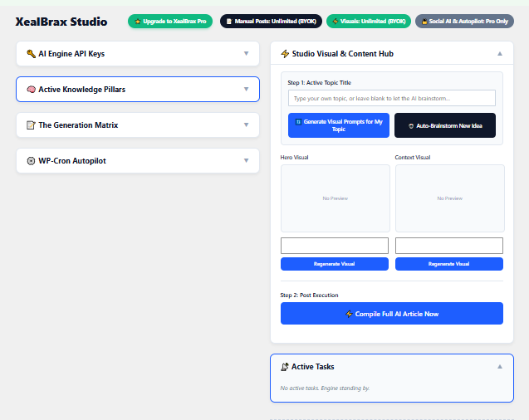Screen dimensions: 529x420
Task: Click the key icon beside AI Engine API Keys
Action: coord(31,54)
